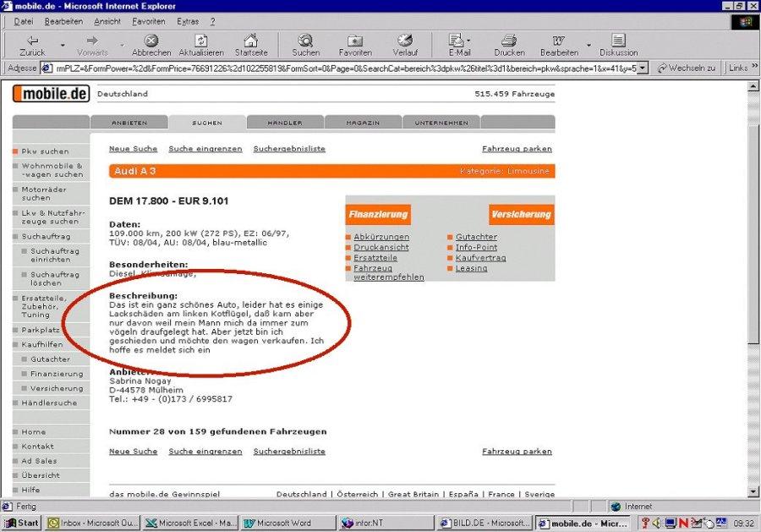Click the red N system tray icon

pyautogui.click(x=683, y=524)
